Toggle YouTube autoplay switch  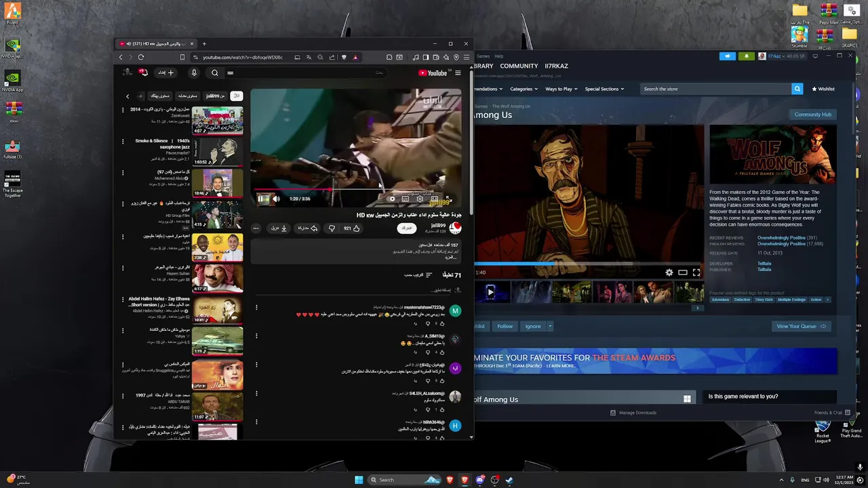pyautogui.click(x=391, y=199)
